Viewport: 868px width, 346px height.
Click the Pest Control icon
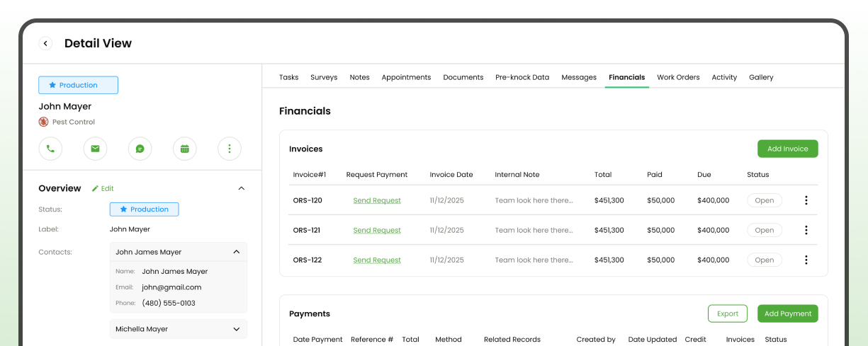point(43,122)
